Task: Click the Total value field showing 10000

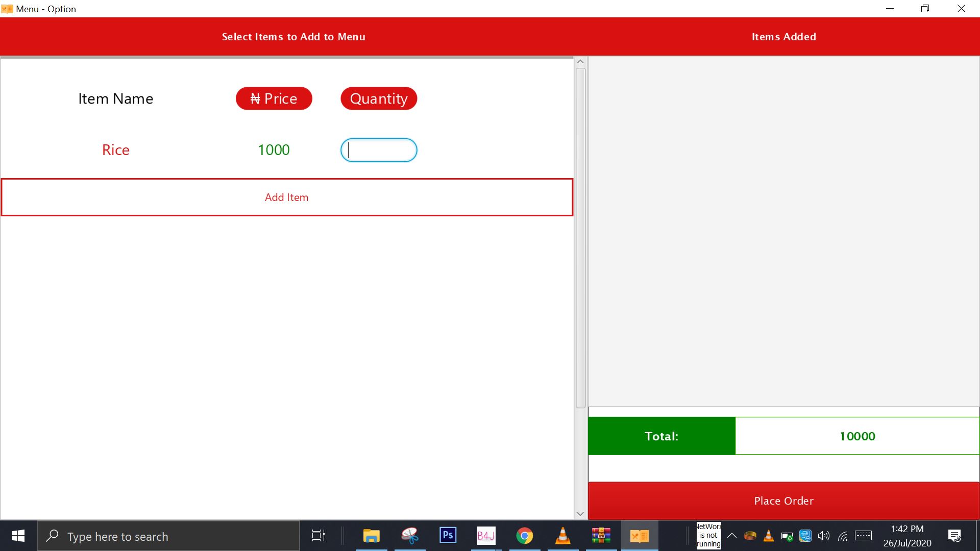Action: [857, 436]
